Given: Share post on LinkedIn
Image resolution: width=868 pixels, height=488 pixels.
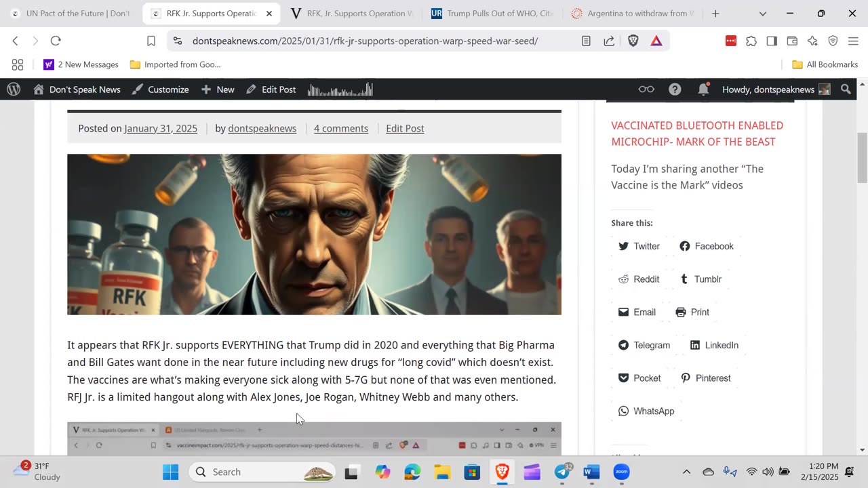Looking at the screenshot, I should (714, 345).
